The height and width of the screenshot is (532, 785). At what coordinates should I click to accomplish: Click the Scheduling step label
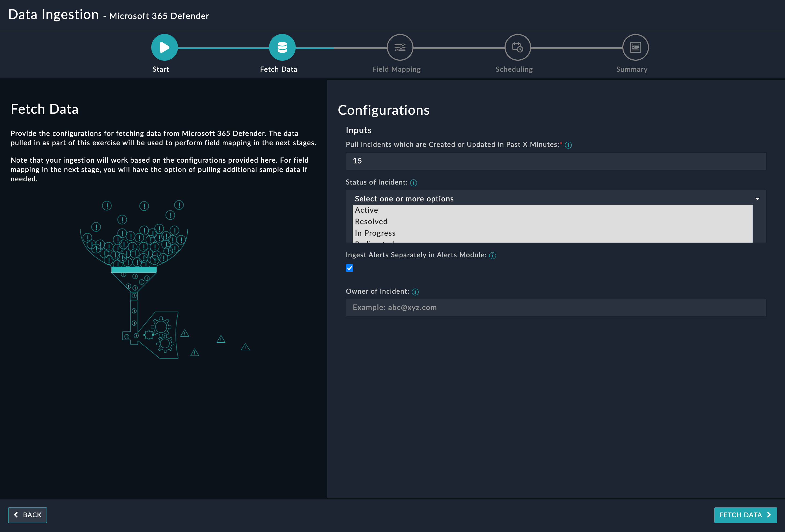click(514, 69)
